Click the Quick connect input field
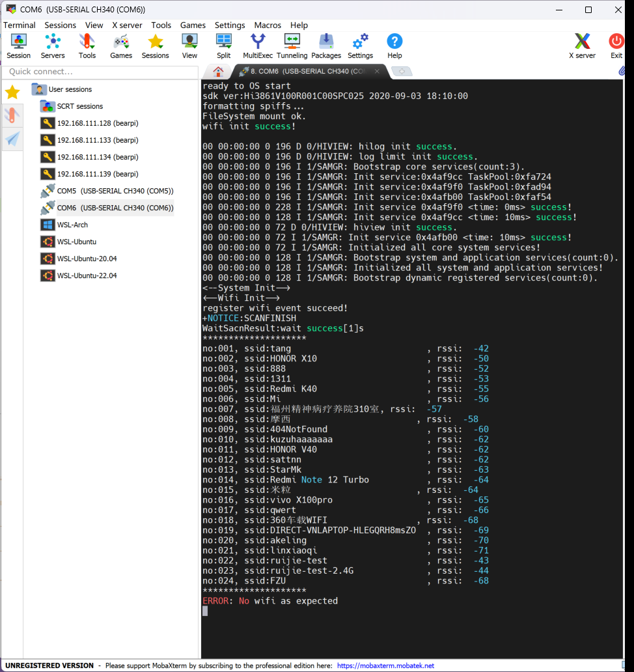 [x=99, y=72]
